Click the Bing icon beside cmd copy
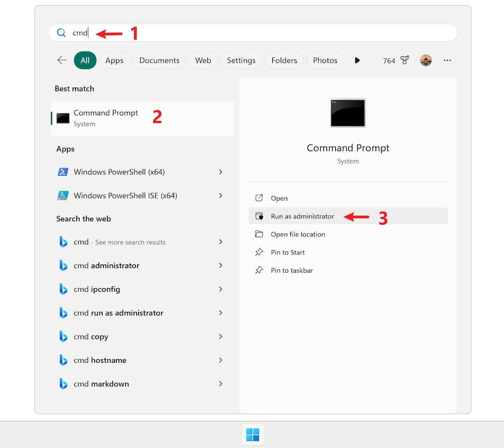 (x=64, y=337)
